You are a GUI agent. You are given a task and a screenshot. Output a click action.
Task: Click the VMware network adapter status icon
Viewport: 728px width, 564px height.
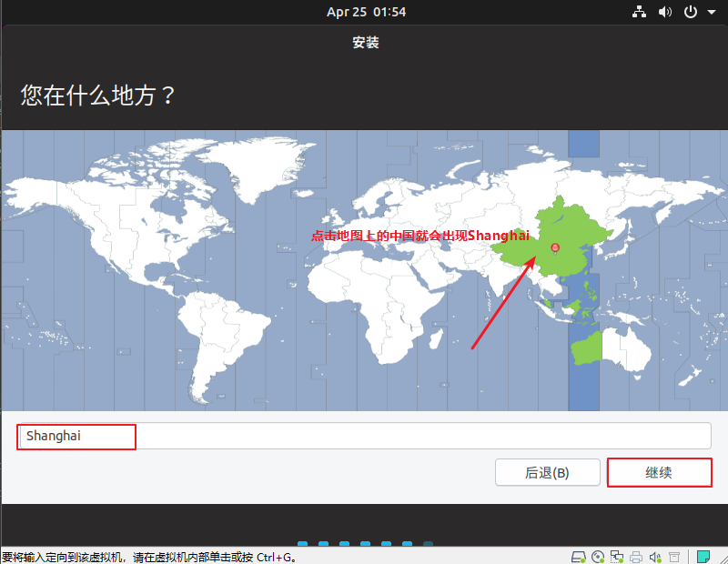pos(617,557)
